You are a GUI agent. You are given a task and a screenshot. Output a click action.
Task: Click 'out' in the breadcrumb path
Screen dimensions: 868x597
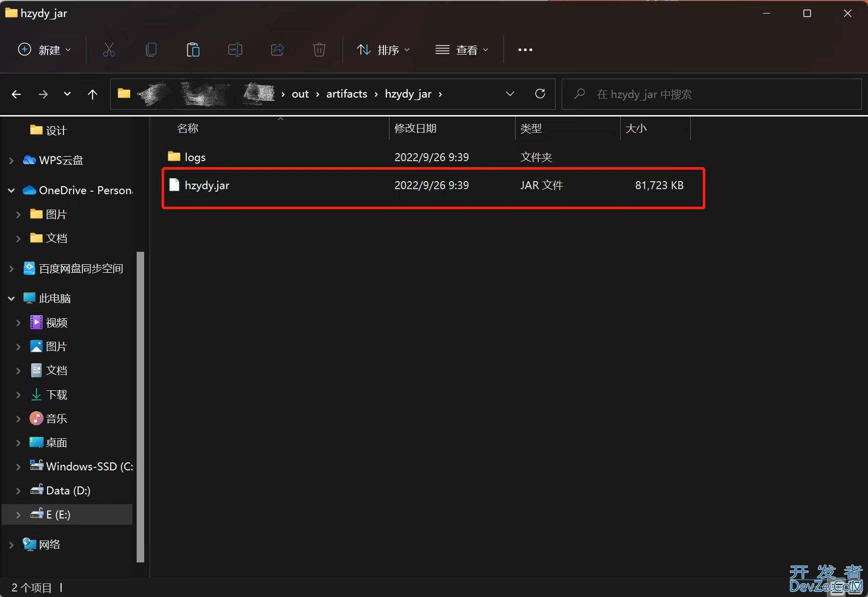point(300,94)
